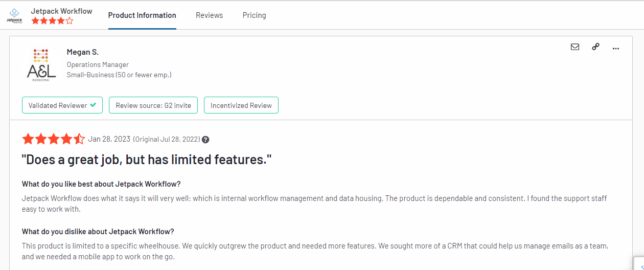644x270 pixels.
Task: Copy review link via chain icon
Action: tap(595, 47)
